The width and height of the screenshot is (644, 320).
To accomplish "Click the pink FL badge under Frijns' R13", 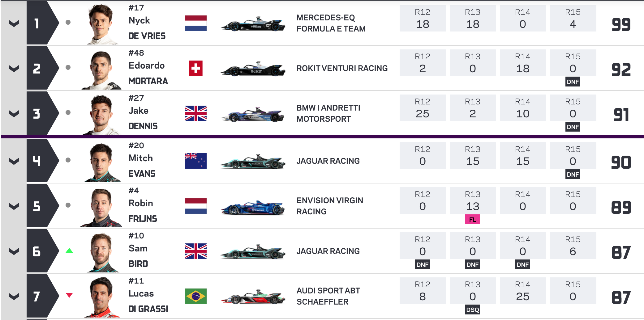I will pyautogui.click(x=473, y=220).
